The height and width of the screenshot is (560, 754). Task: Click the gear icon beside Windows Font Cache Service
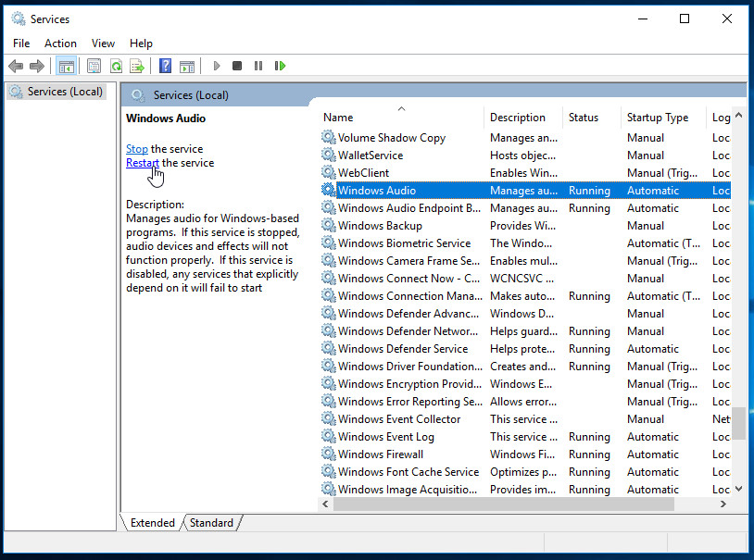329,471
